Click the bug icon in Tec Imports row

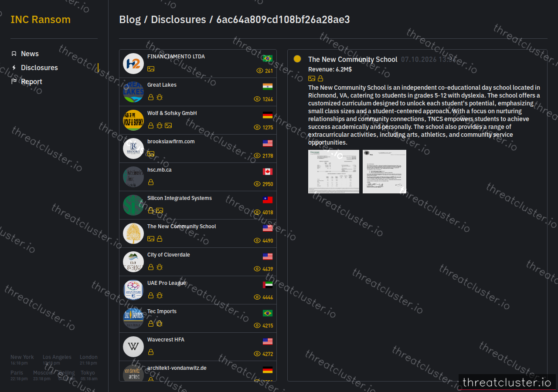(x=160, y=324)
